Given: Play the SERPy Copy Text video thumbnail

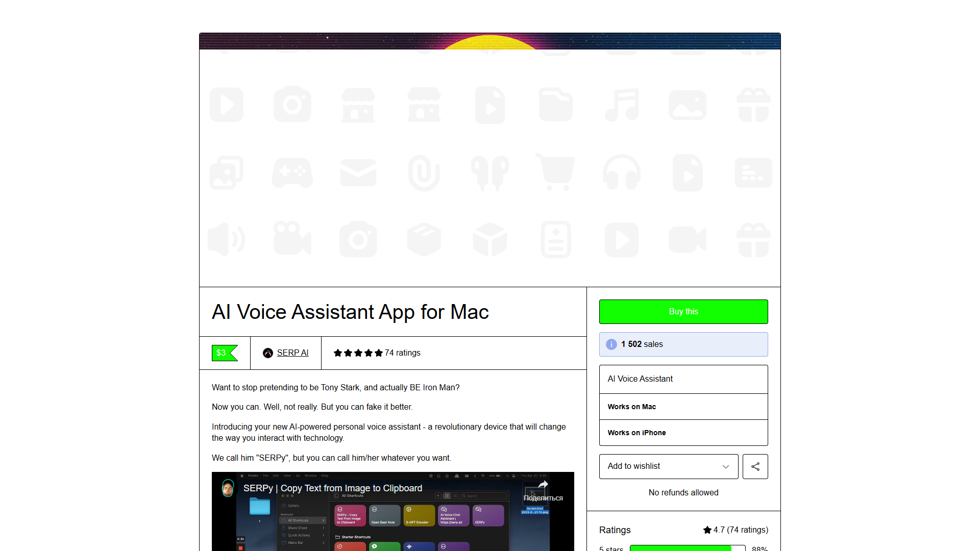Looking at the screenshot, I should pos(393,512).
